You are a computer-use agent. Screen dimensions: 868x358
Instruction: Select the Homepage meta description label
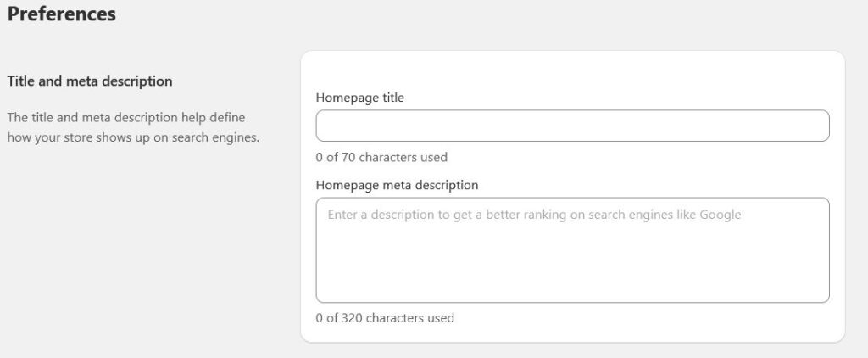(397, 185)
